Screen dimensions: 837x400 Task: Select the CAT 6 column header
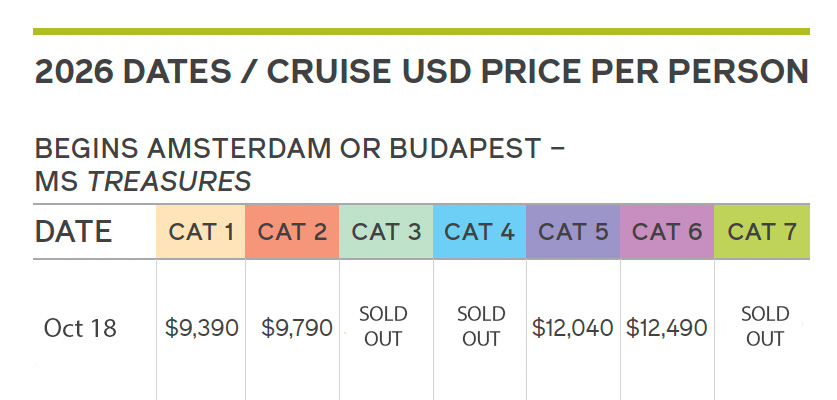pos(667,232)
